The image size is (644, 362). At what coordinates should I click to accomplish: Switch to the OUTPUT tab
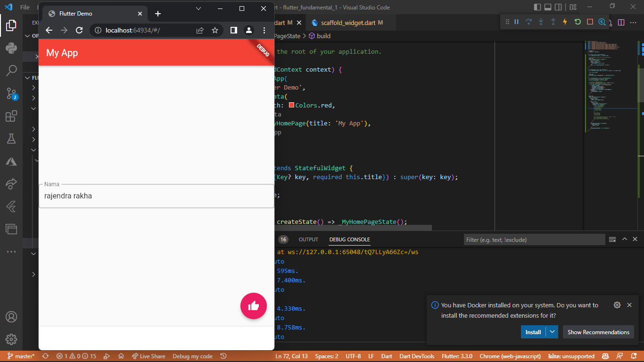pyautogui.click(x=308, y=239)
